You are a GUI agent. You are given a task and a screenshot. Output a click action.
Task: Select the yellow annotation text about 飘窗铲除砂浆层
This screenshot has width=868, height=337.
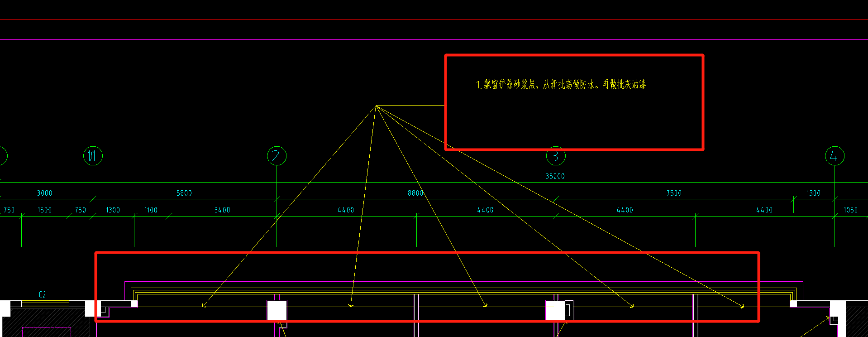tap(561, 84)
